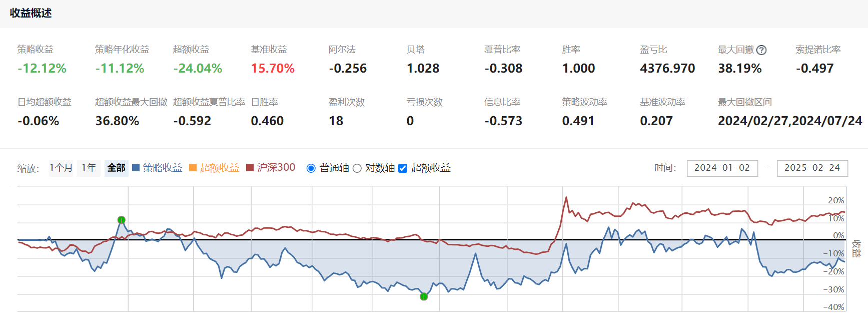Toggle the 策略收益 legend label
Image resolution: width=868 pixels, height=330 pixels.
(x=163, y=168)
